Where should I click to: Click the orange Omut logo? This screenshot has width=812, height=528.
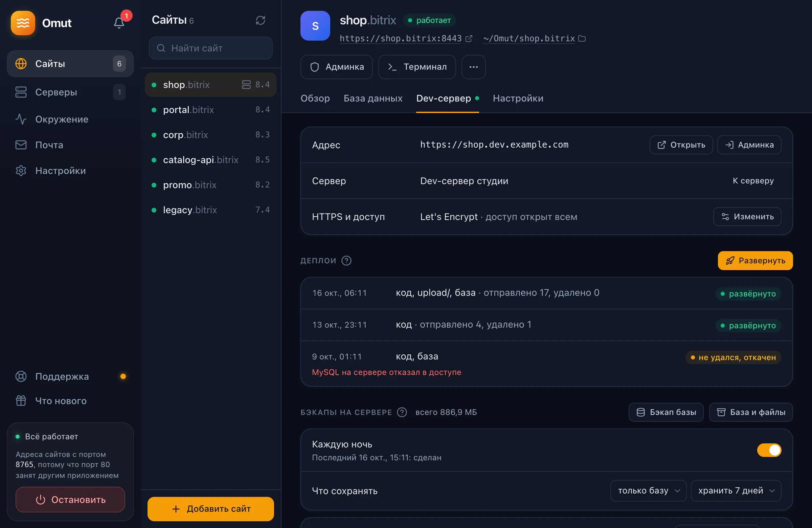[23, 23]
